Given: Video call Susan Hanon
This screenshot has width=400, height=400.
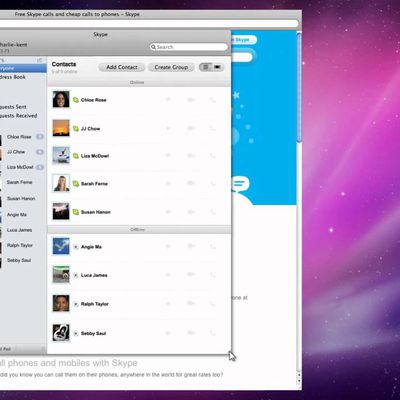Looking at the screenshot, I should (191, 212).
